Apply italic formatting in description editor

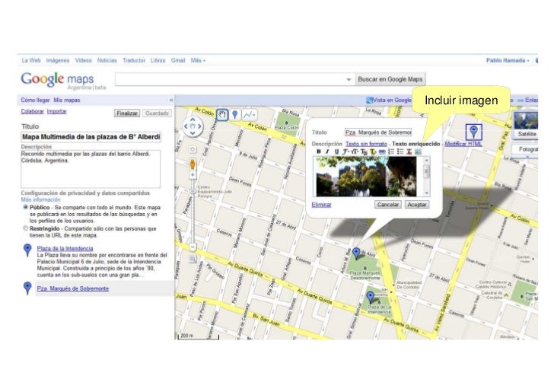click(327, 151)
